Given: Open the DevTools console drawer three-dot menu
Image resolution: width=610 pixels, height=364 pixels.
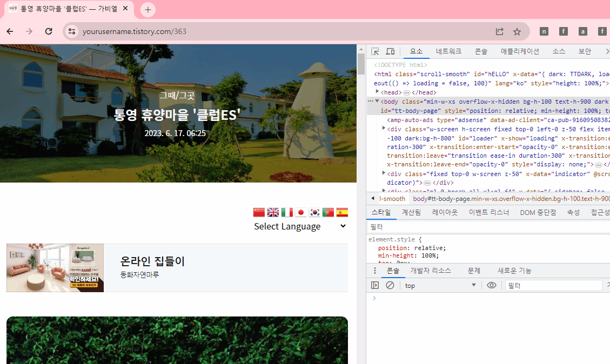Looking at the screenshot, I should (374, 271).
